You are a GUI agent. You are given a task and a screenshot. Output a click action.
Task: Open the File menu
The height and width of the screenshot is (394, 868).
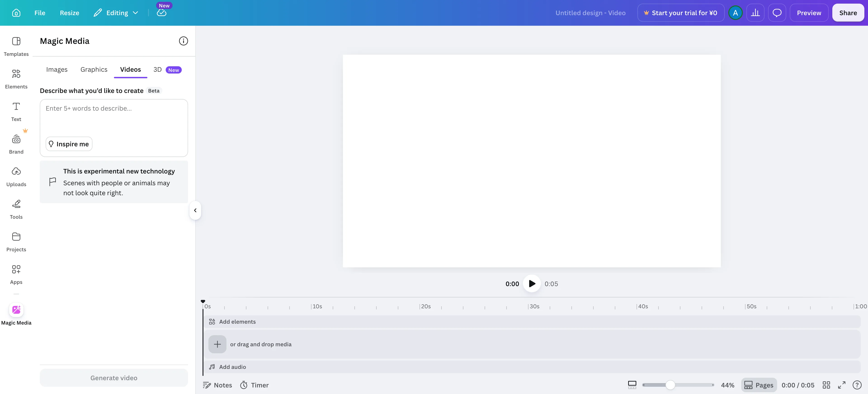pos(40,13)
